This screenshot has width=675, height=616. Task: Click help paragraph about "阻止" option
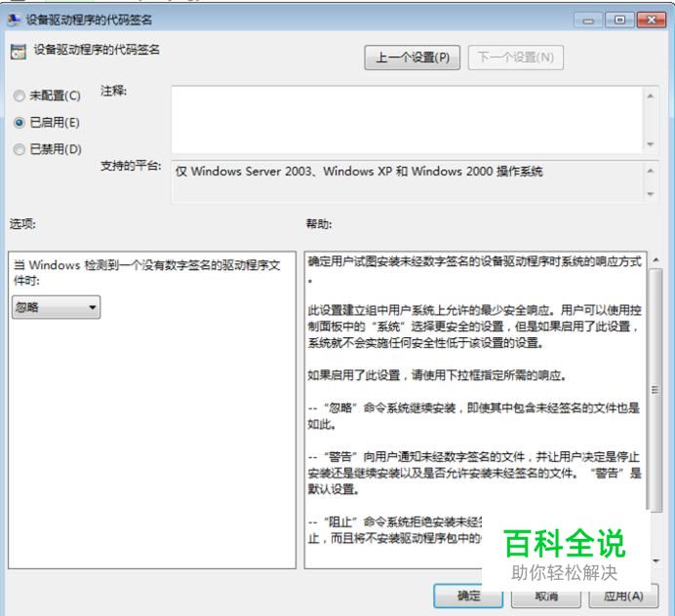click(x=395, y=530)
